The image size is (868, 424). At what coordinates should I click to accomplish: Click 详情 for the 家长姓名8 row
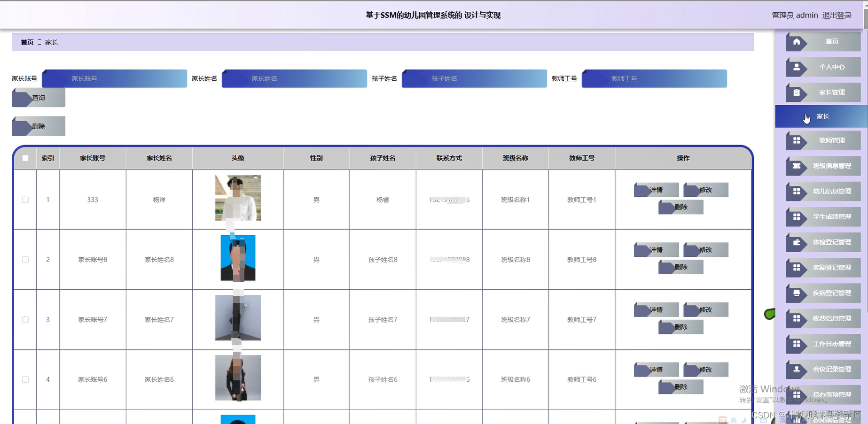point(657,250)
